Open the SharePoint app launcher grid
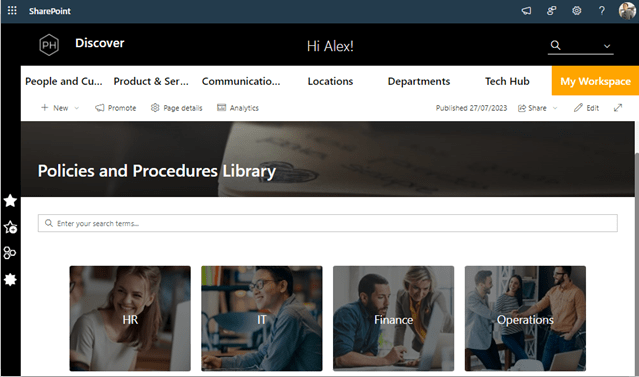Screen dimensions: 639x377 [12, 11]
